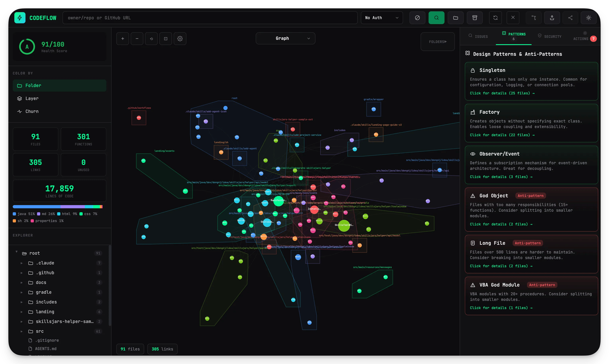The width and height of the screenshot is (609, 364).
Task: Open Long File details (2 files) link
Action: [501, 266]
